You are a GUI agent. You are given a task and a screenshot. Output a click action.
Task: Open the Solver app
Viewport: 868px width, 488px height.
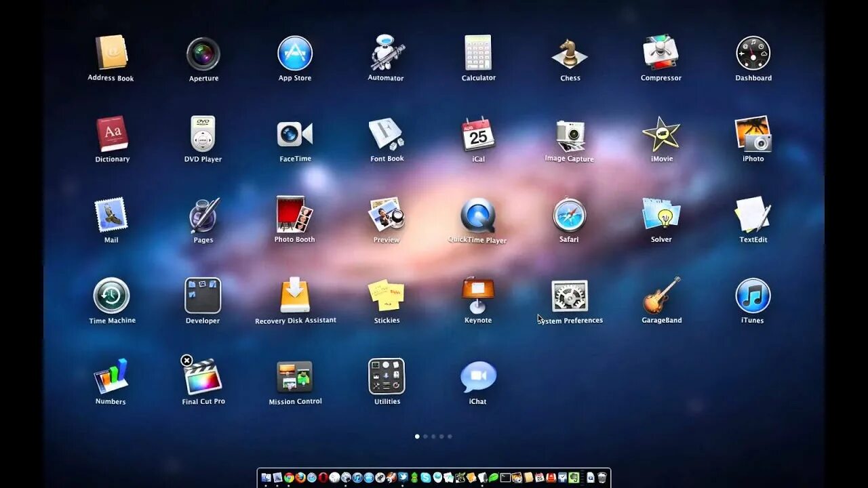(x=661, y=214)
